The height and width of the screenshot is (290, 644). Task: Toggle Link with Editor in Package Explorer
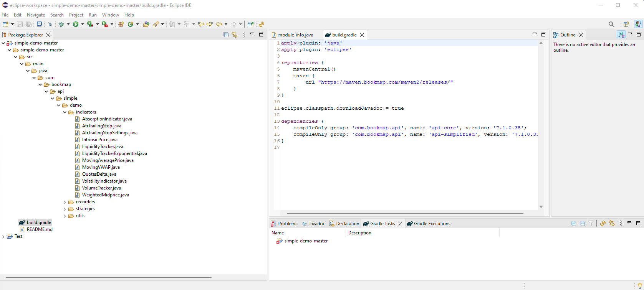(x=235, y=35)
